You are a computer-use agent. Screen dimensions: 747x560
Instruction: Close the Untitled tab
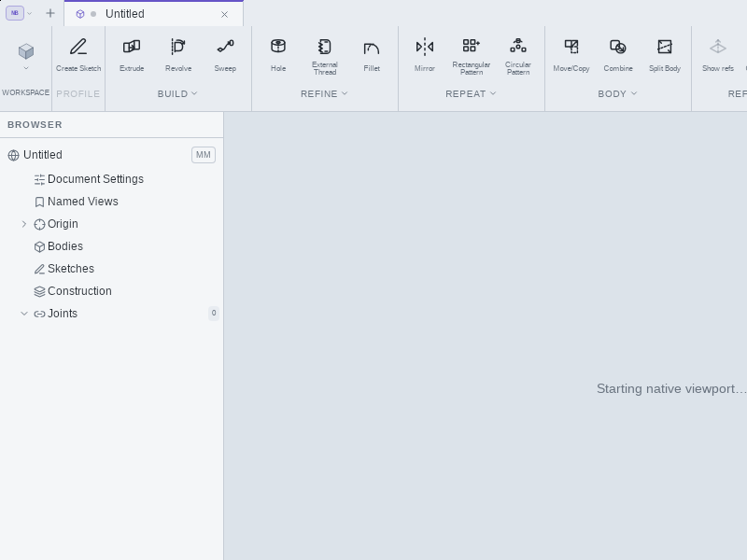click(x=224, y=14)
